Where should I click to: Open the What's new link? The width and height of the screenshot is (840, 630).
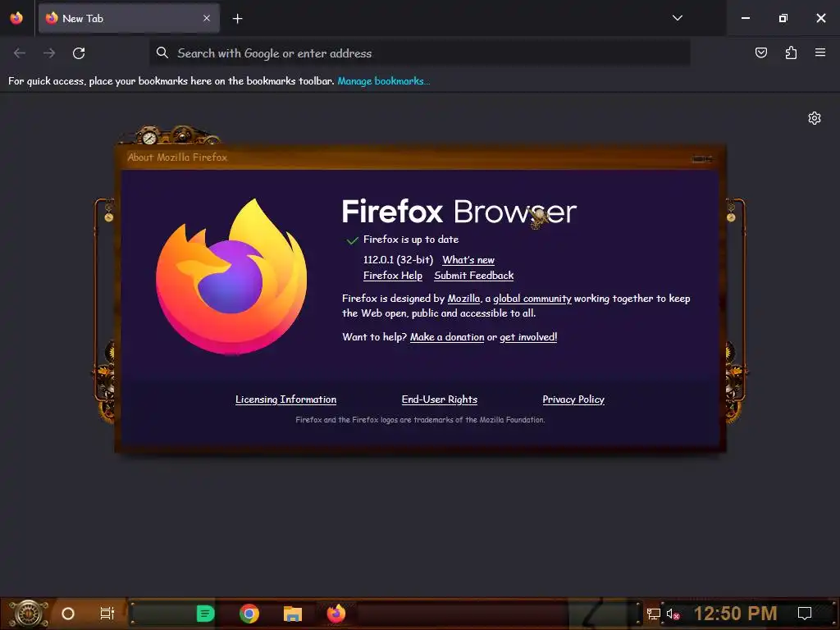tap(468, 260)
